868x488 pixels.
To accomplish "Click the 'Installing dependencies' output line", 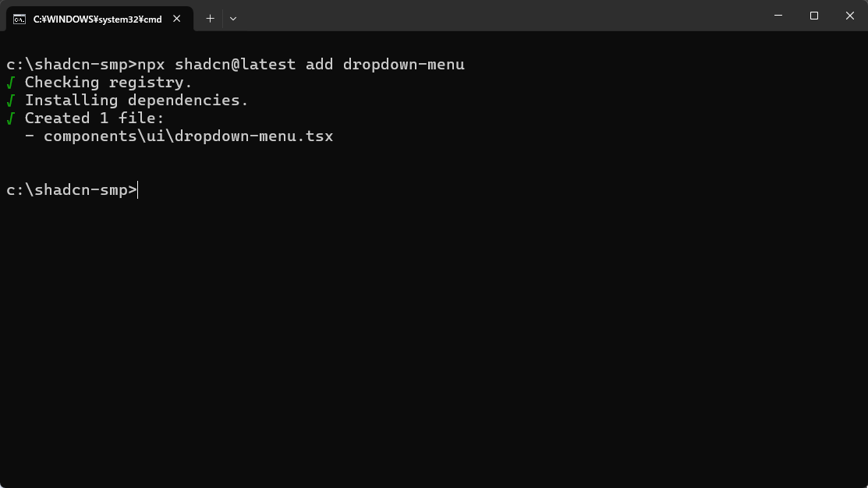I will 136,100.
